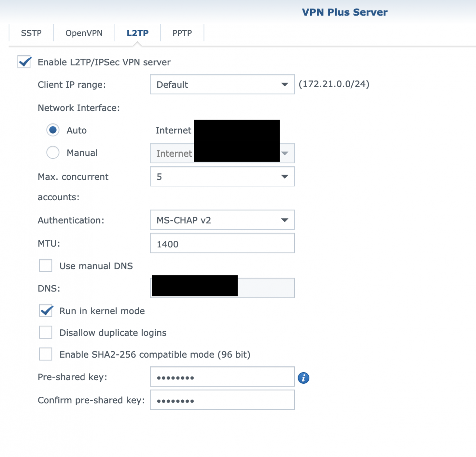Screen dimensions: 476x457
Task: Select the L2TP tab
Action: (138, 33)
